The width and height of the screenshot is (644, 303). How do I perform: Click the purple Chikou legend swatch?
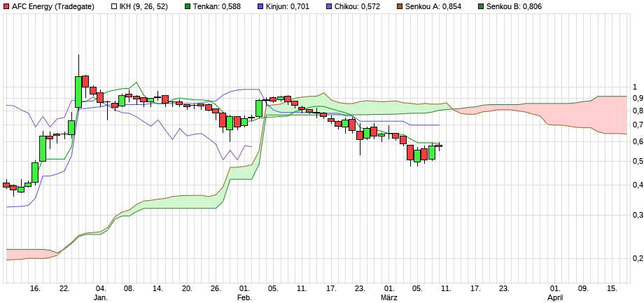point(330,6)
